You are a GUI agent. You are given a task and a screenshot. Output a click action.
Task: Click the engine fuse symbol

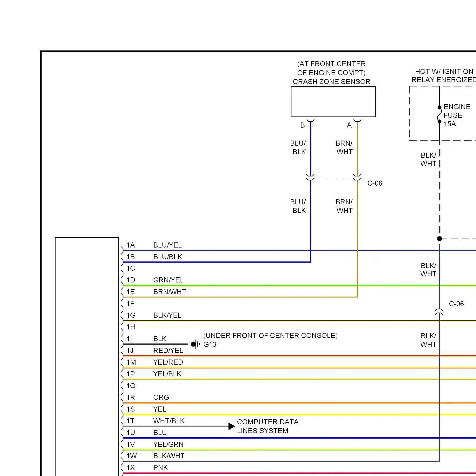tap(440, 114)
